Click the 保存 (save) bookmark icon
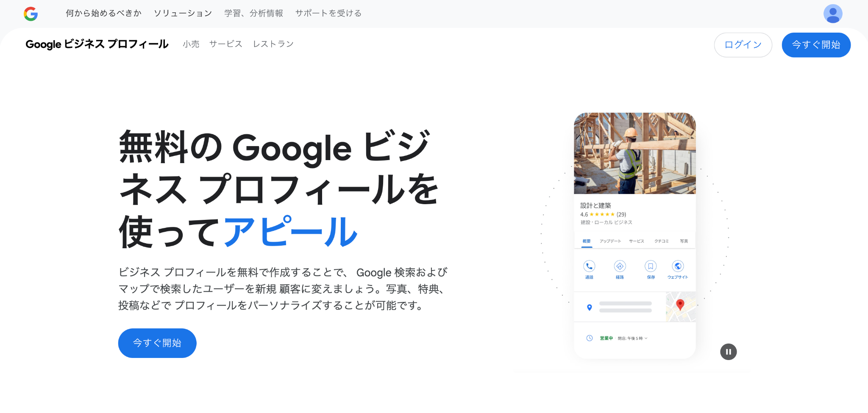The image size is (868, 413). point(651,267)
